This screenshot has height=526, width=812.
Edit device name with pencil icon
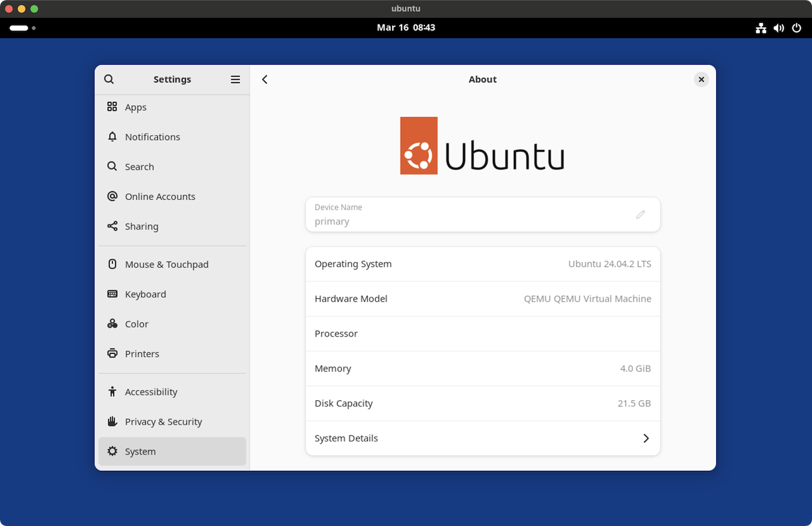pos(641,214)
